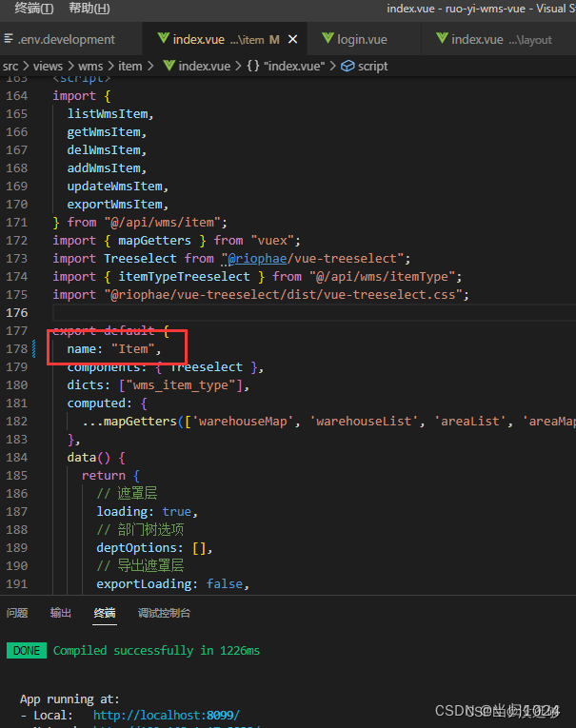The height and width of the screenshot is (728, 576).
Task: Click the Vue icon on layout index.vue tab
Action: 442,38
